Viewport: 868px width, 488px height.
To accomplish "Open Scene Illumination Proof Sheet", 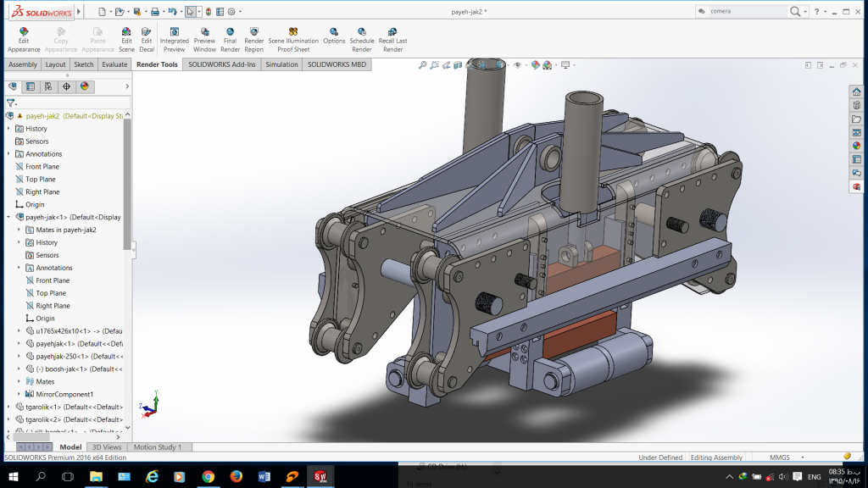I will 293,40.
